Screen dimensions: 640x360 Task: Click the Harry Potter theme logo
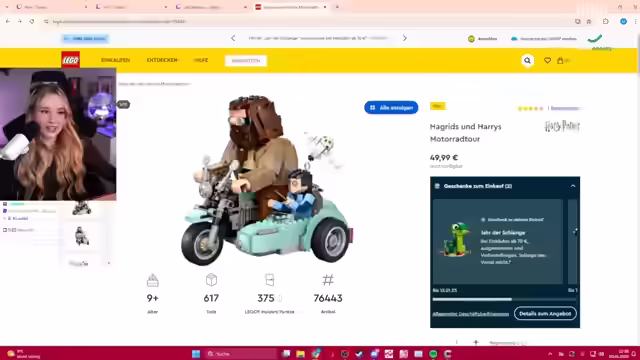tap(562, 126)
